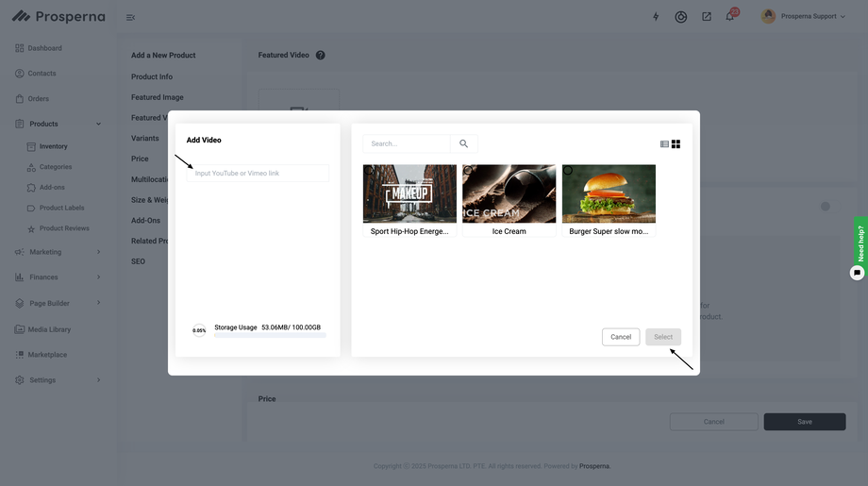Viewport: 868px width, 486px height.
Task: Go to Add-ons under Products
Action: click(x=45, y=188)
